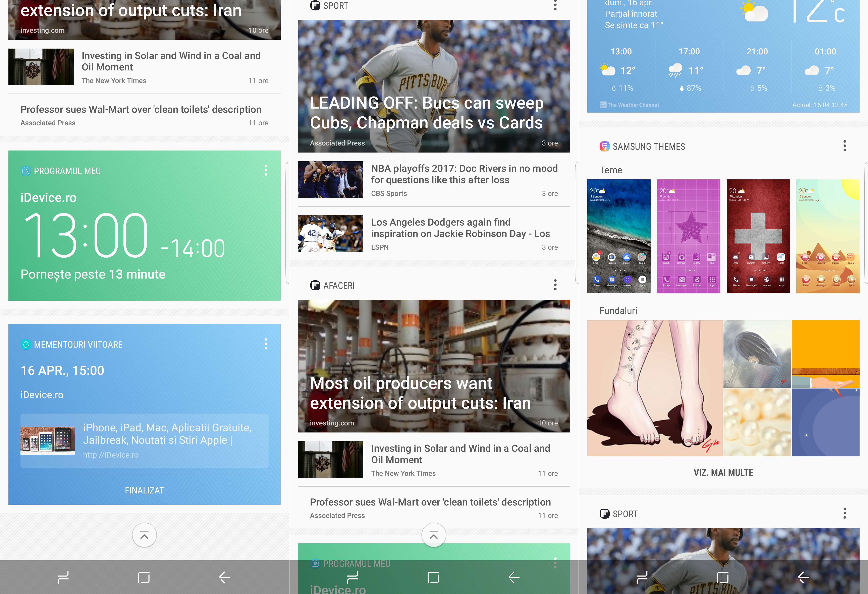Open Samsung Themes app icon
Viewport: 868px width, 594px height.
click(x=604, y=146)
